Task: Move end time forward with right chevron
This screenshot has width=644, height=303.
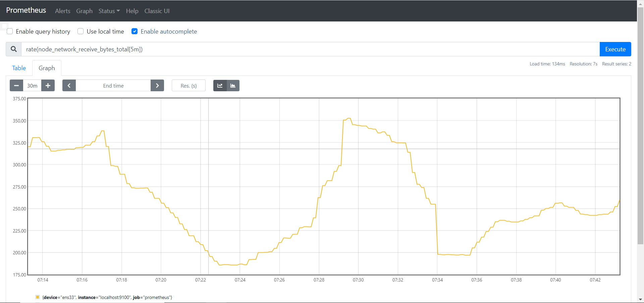Action: tap(157, 86)
